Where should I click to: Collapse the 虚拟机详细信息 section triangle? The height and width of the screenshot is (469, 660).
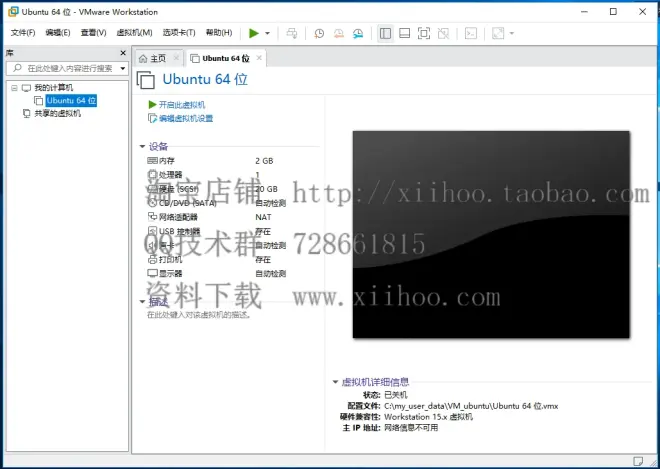335,382
